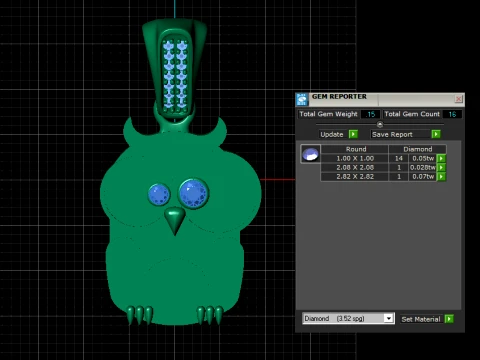Select the owl's beak in the viewport

click(x=175, y=220)
